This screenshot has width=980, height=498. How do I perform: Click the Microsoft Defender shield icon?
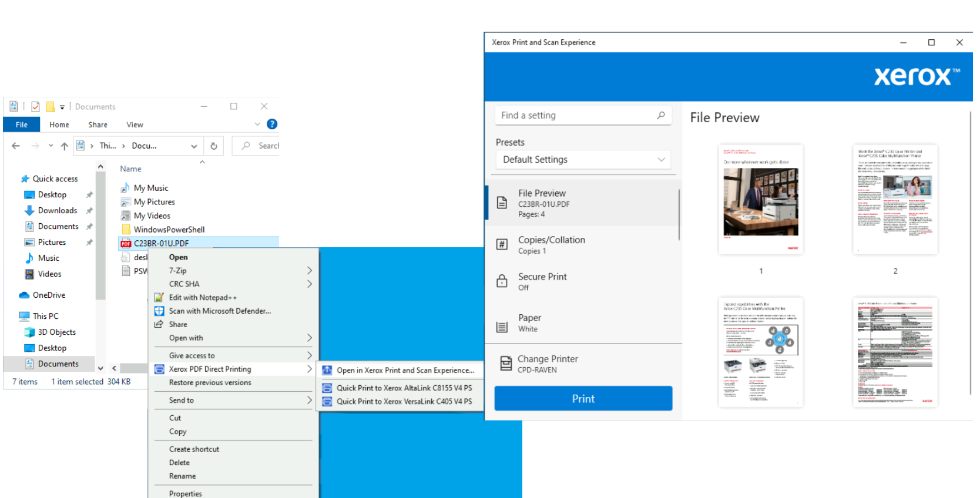[x=159, y=311]
